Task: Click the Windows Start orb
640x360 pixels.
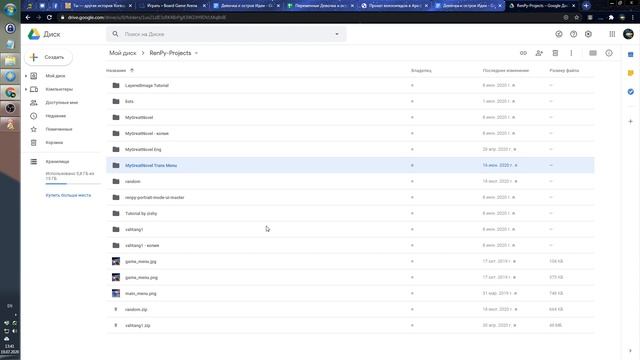Action: point(10,9)
